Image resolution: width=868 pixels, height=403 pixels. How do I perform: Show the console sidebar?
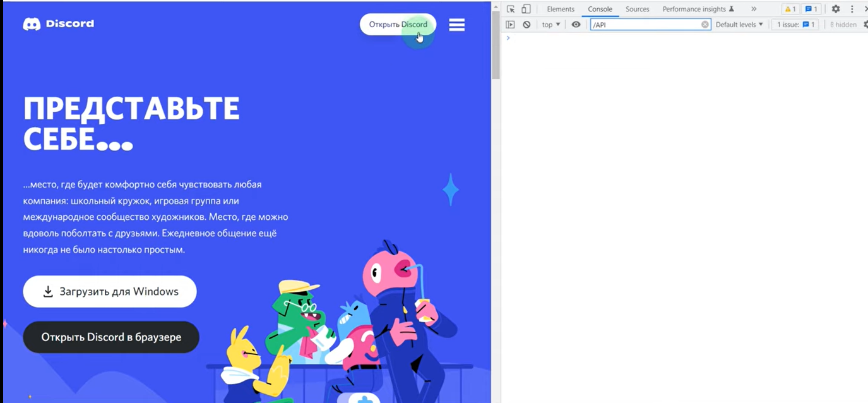510,25
